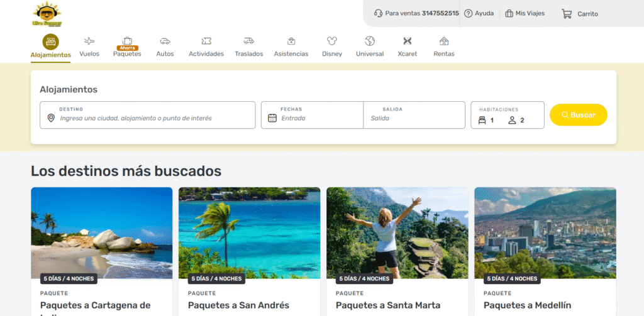Click the Destino city input field
Screen dimensions: 644x316
point(147,115)
